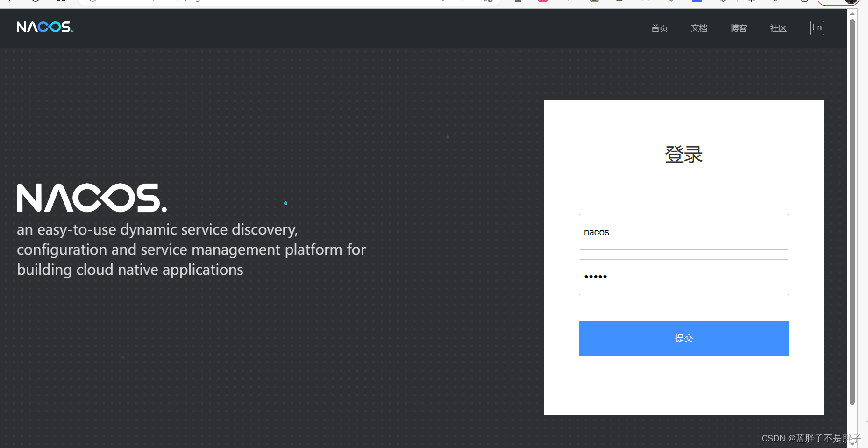Open the 博客 blog menu item
The width and height of the screenshot is (868, 448).
739,28
